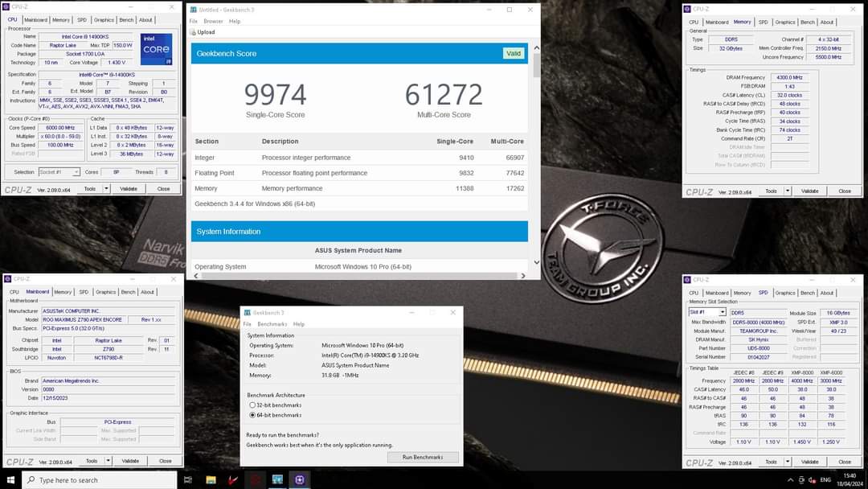Click the DRAM Frequency 4300.0 MHz value
Viewport: 868px width, 489px height.
pos(789,77)
